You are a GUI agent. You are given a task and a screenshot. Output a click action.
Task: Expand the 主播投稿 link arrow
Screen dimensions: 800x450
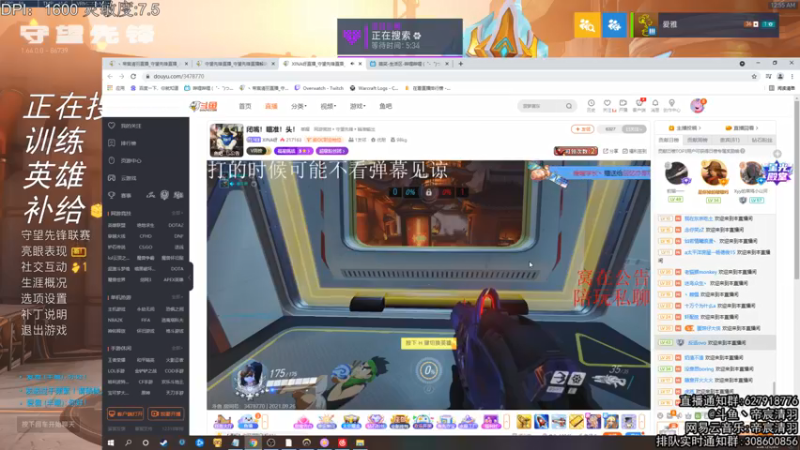(x=700, y=128)
